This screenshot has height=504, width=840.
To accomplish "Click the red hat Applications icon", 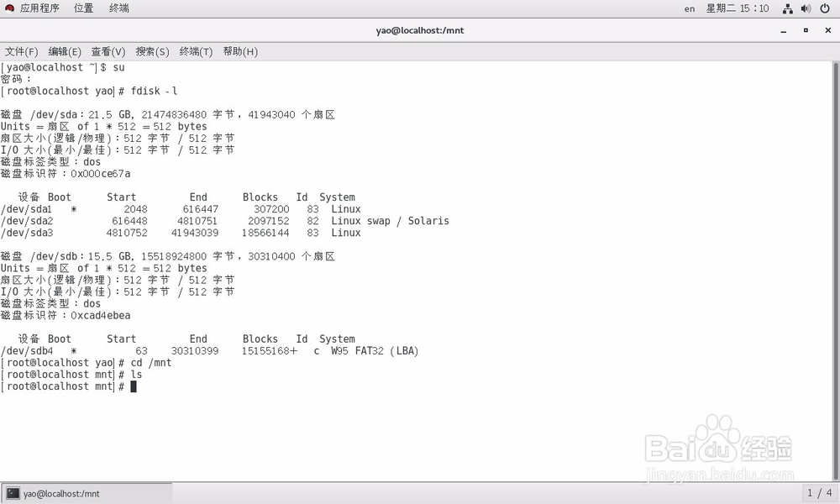I will [x=9, y=8].
